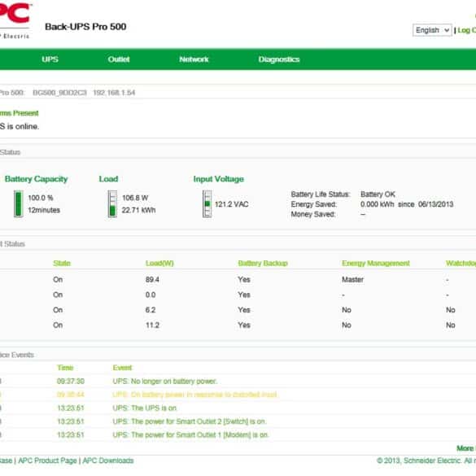Click the 06/13/2013 date
Image resolution: width=476 pixels, height=476 pixels.
pyautogui.click(x=435, y=204)
